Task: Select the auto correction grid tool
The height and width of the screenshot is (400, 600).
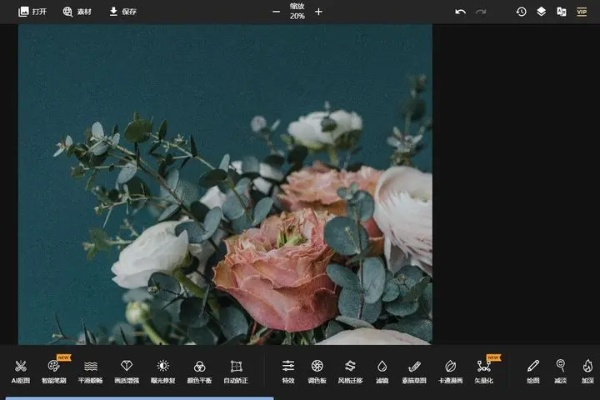Action: click(236, 371)
